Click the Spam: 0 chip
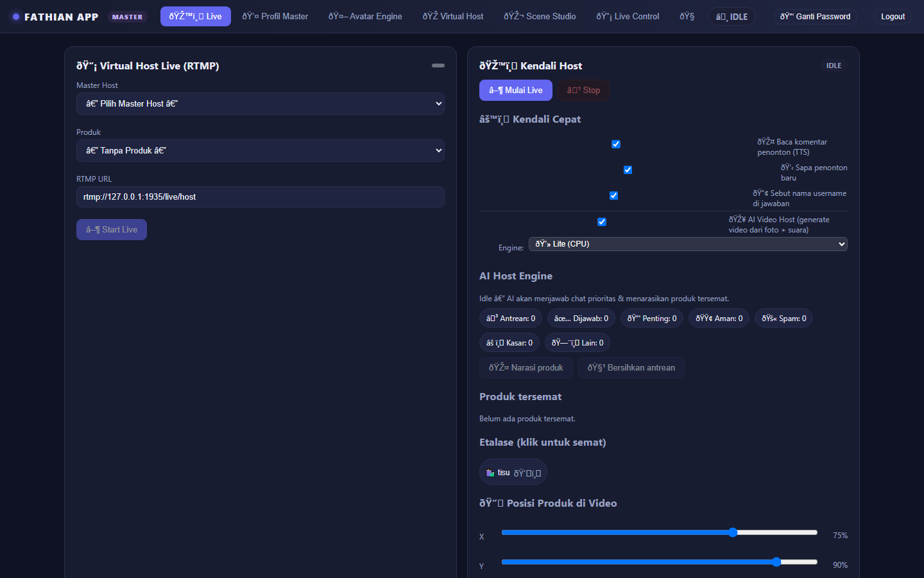This screenshot has width=924, height=578. [784, 319]
